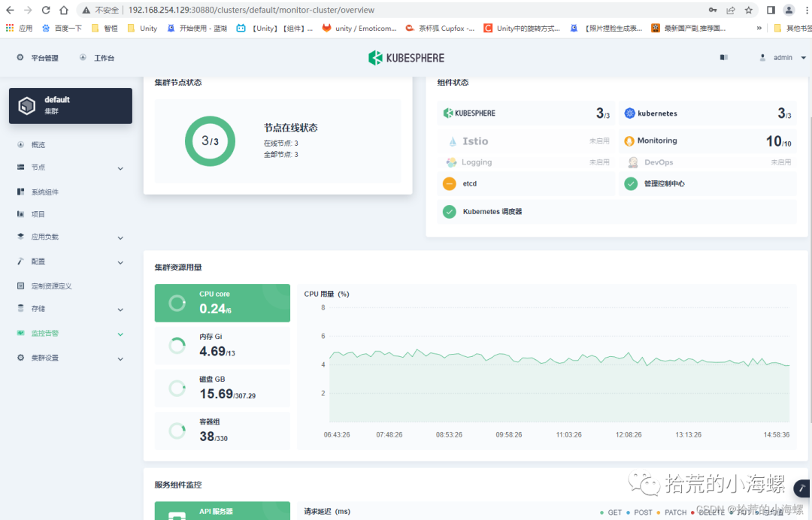
Task: Click the Logging component icon
Action: [452, 162]
